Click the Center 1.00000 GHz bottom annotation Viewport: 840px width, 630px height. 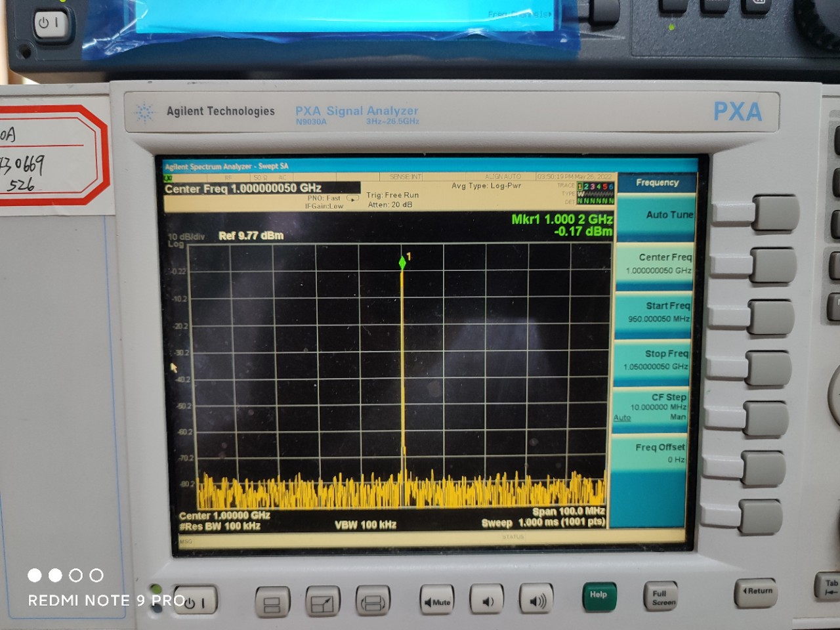[224, 516]
